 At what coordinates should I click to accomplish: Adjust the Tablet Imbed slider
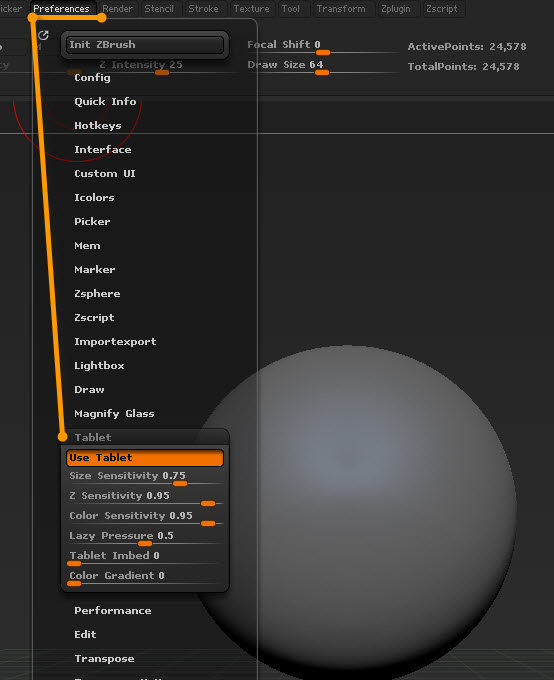click(145, 558)
